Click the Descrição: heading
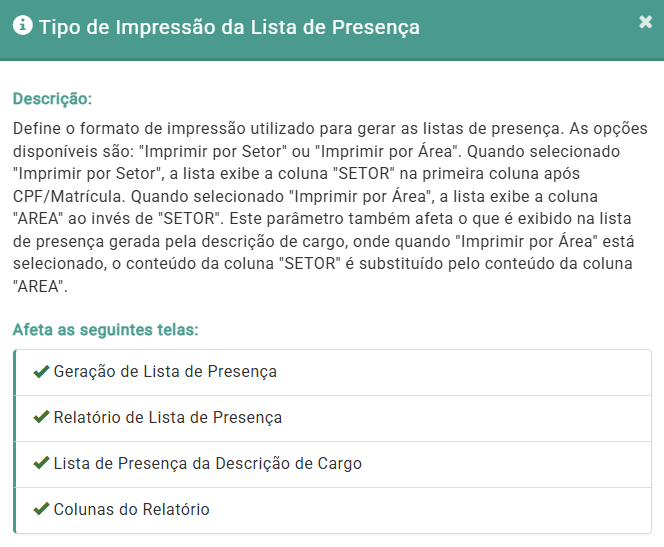 tap(52, 100)
